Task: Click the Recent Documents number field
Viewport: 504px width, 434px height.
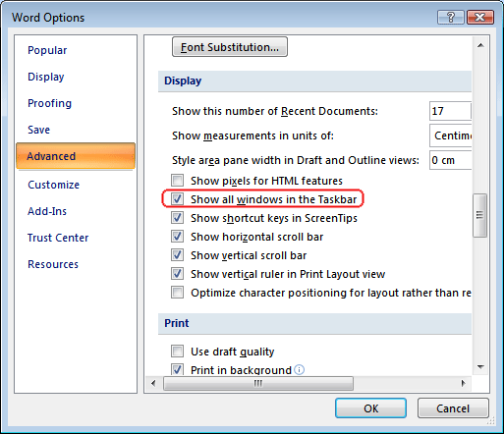Action: (450, 111)
